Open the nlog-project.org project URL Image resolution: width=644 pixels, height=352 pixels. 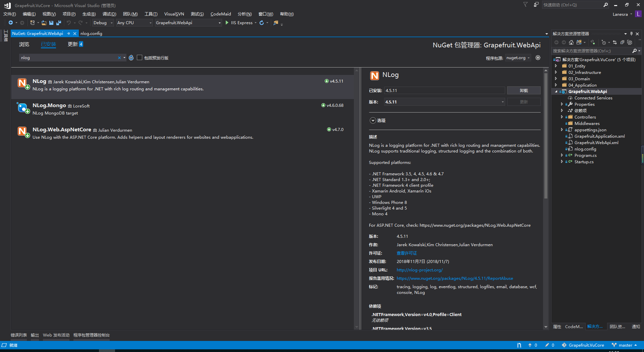pos(420,270)
